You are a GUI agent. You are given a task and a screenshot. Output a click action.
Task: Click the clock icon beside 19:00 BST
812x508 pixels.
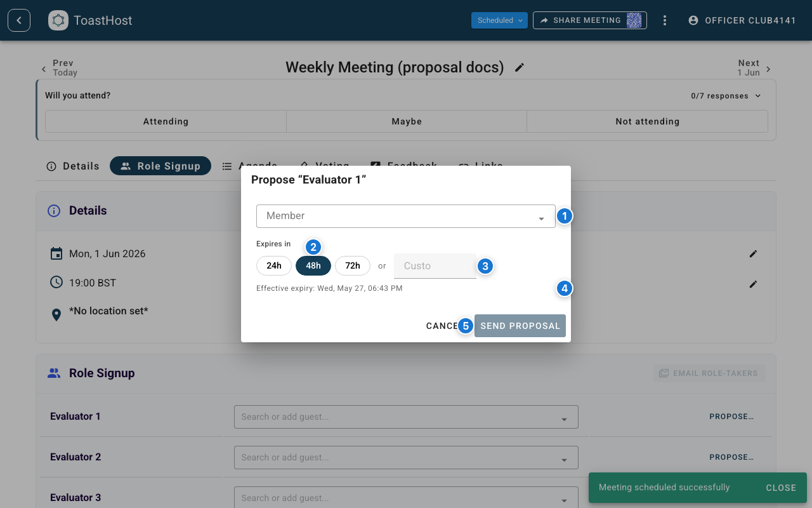click(x=56, y=283)
